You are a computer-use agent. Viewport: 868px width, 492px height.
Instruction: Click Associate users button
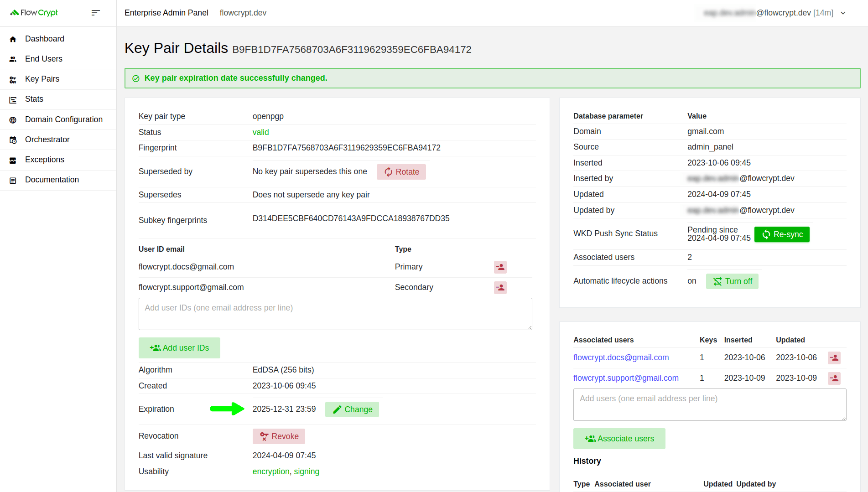619,439
